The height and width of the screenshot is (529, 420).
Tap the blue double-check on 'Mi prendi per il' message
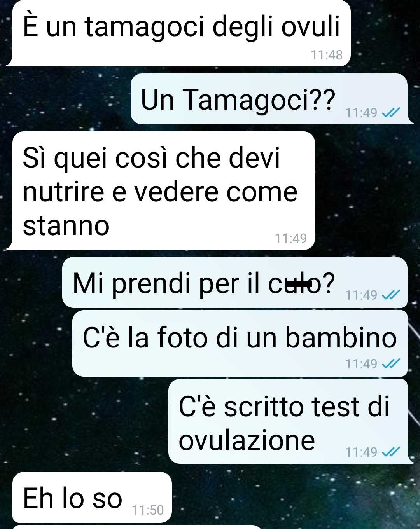(391, 295)
